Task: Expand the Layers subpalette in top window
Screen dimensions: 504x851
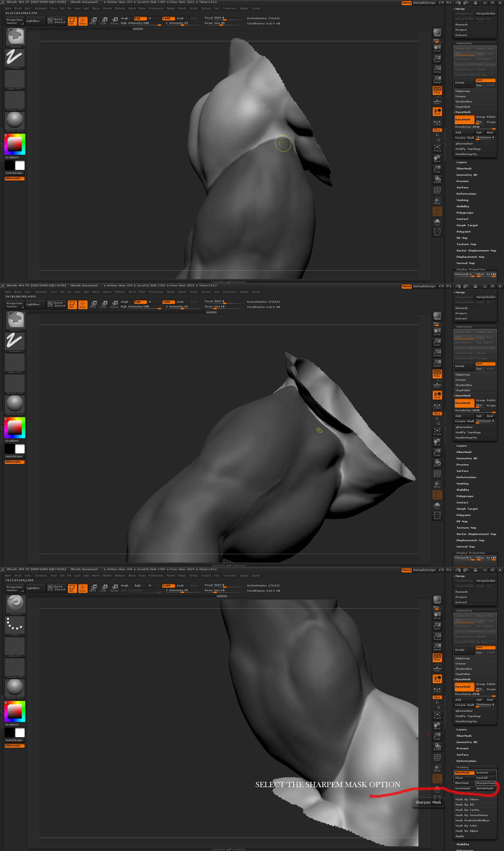Action: 461,162
